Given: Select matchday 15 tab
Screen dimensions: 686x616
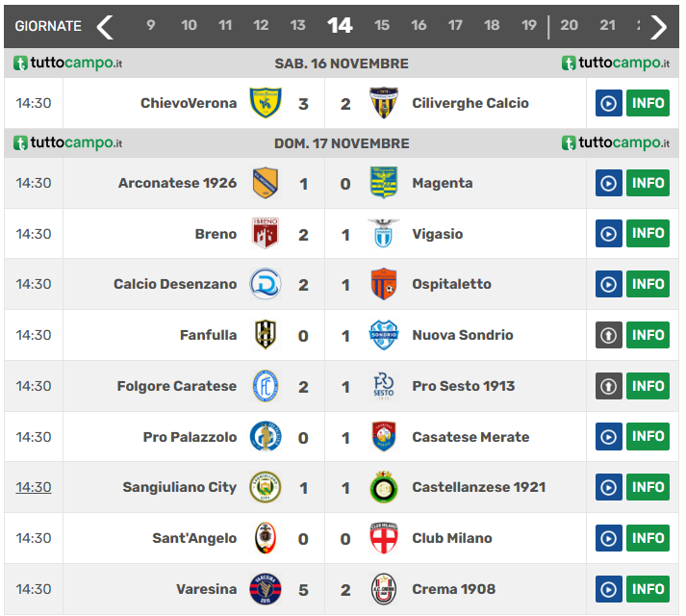Looking at the screenshot, I should 382,26.
